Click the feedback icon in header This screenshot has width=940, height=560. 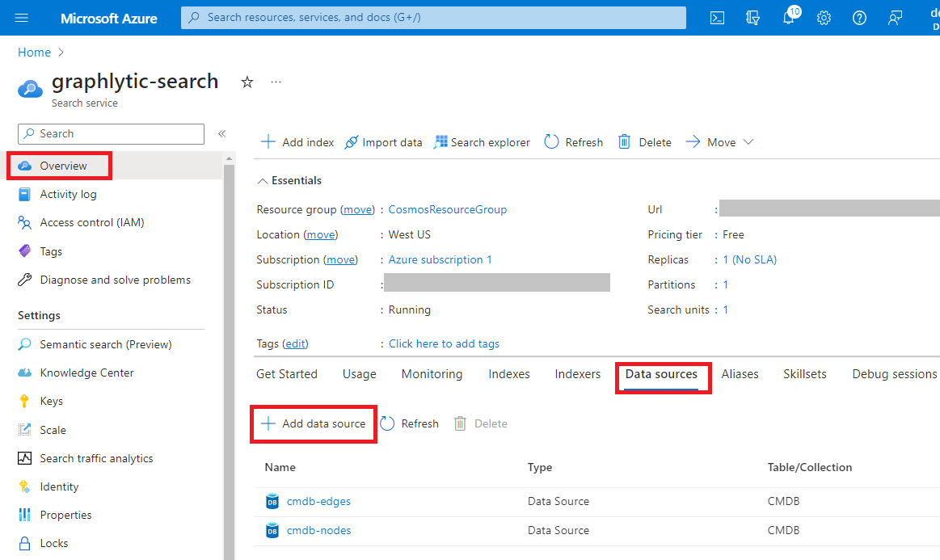[x=895, y=18]
